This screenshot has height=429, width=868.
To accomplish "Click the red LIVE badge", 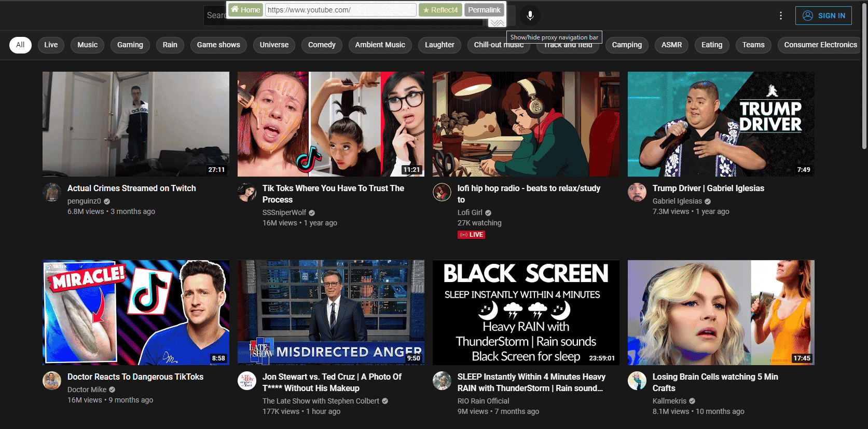I will coord(471,235).
